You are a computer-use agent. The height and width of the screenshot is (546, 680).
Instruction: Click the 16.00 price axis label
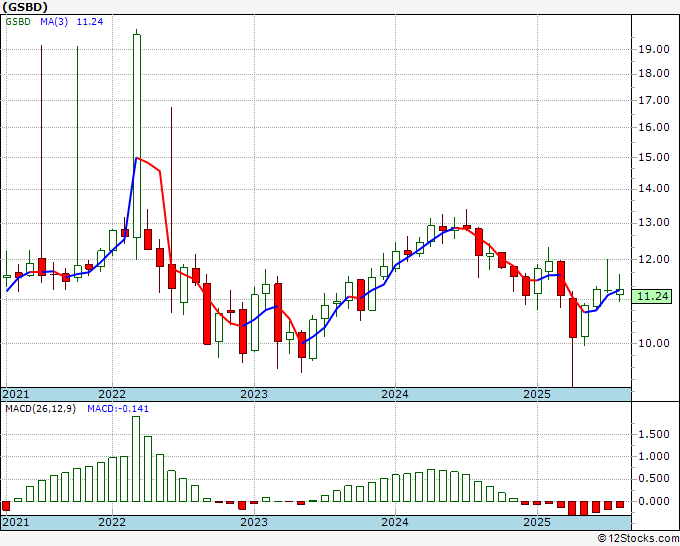654,127
